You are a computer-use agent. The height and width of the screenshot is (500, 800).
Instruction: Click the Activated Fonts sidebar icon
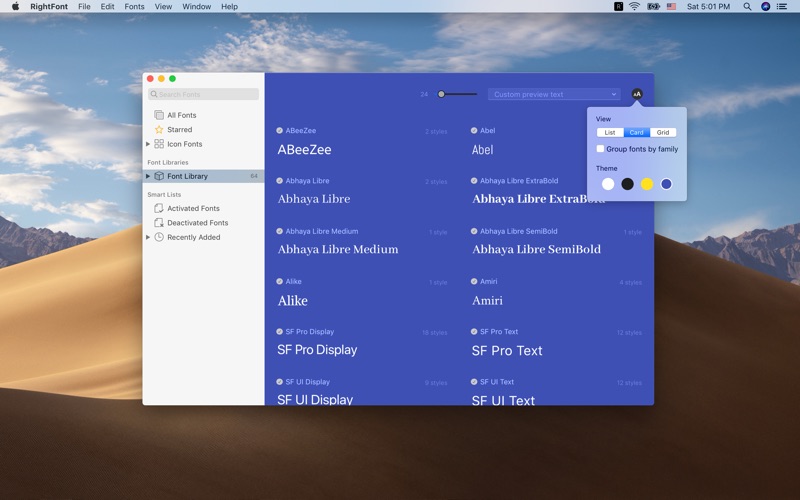click(x=159, y=208)
